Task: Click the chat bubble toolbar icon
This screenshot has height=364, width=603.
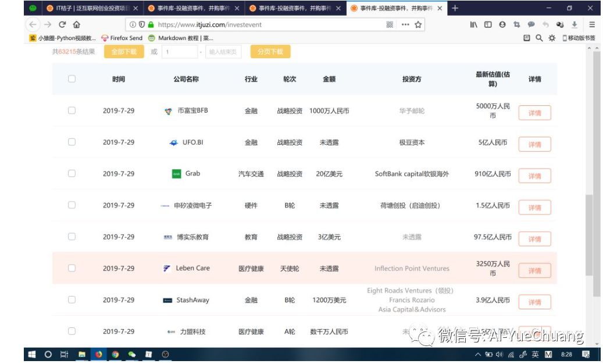Action: coord(531,24)
